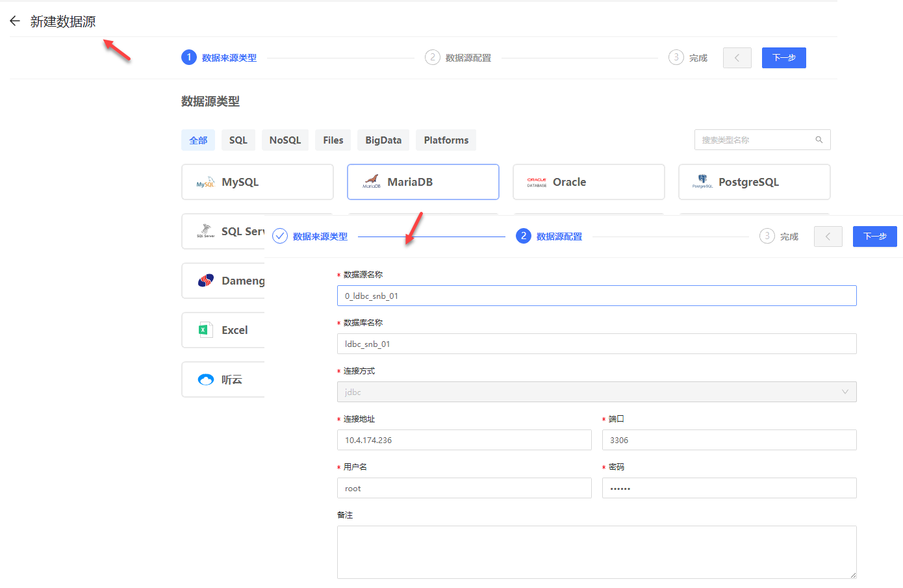
Task: Go back using the arrow beside 新建数据源
Action: [x=15, y=21]
